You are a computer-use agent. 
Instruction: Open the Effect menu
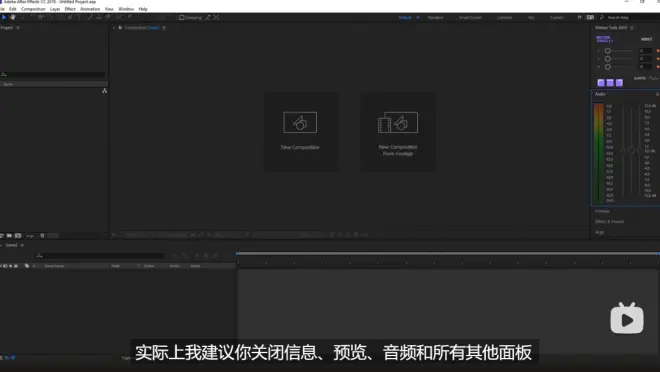coord(70,9)
